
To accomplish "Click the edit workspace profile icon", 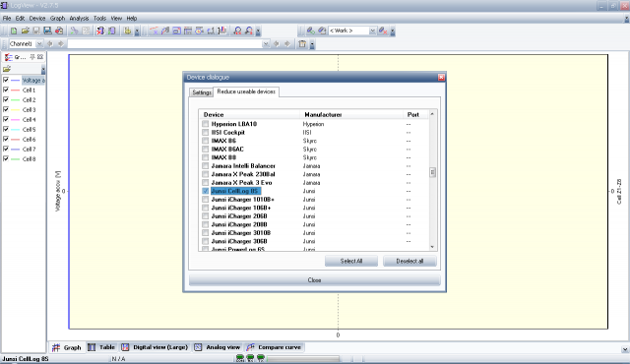I will point(322,30).
